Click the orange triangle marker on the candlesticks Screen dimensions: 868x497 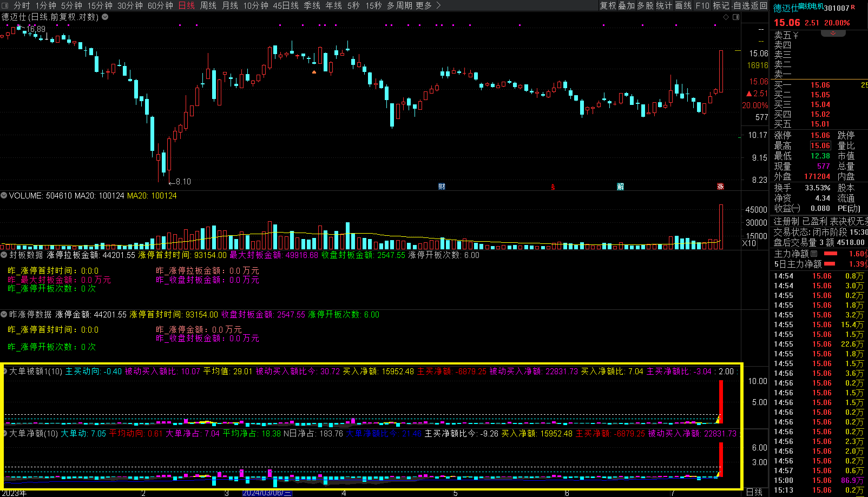[x=314, y=72]
